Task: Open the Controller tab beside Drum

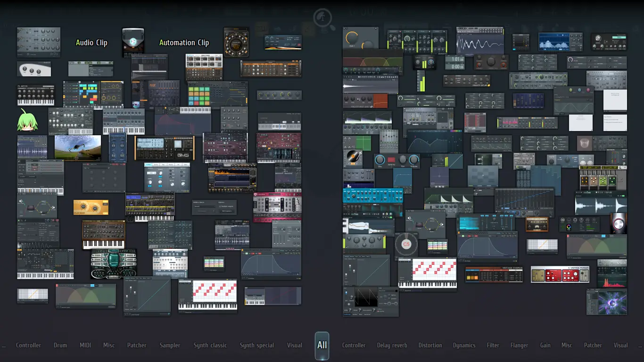Action: [x=28, y=345]
